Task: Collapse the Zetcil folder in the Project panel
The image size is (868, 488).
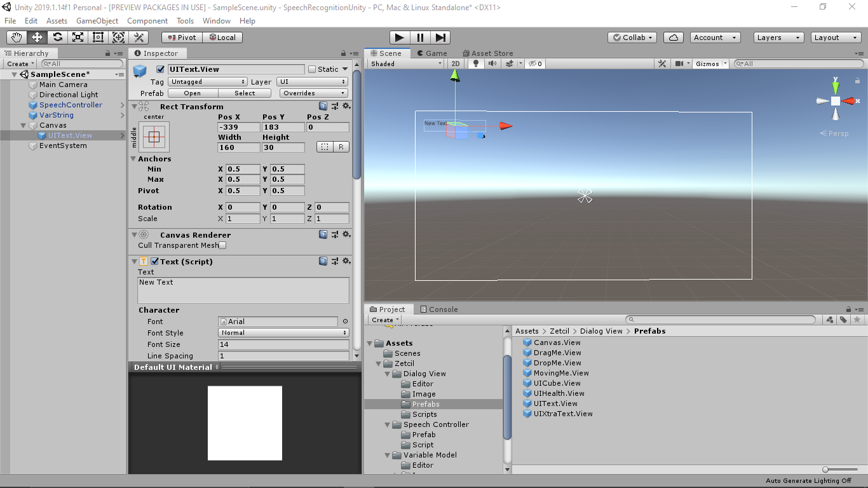Action: (x=377, y=363)
